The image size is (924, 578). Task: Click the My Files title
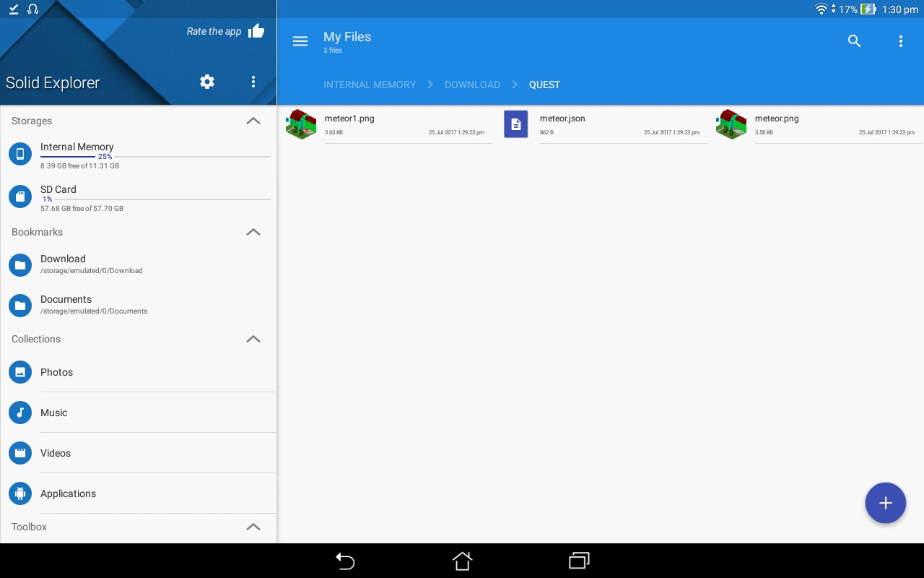click(x=347, y=37)
